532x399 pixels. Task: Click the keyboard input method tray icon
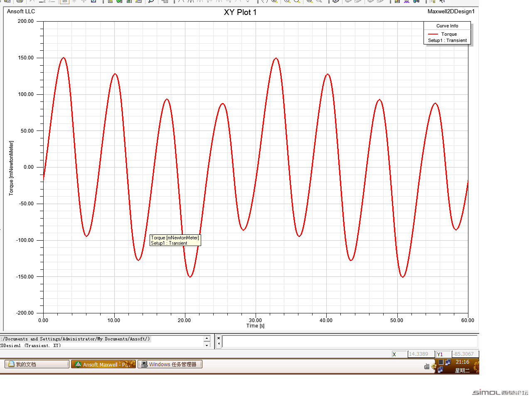point(427,367)
